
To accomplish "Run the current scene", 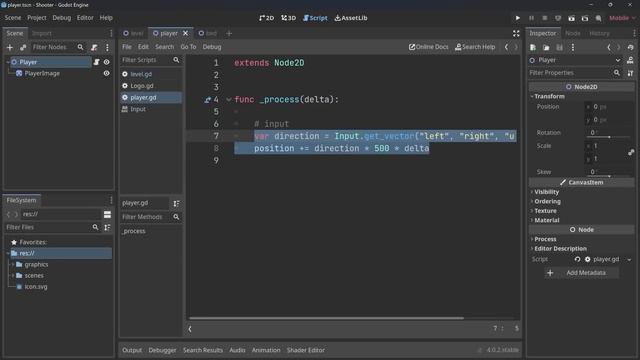I will pos(571,18).
